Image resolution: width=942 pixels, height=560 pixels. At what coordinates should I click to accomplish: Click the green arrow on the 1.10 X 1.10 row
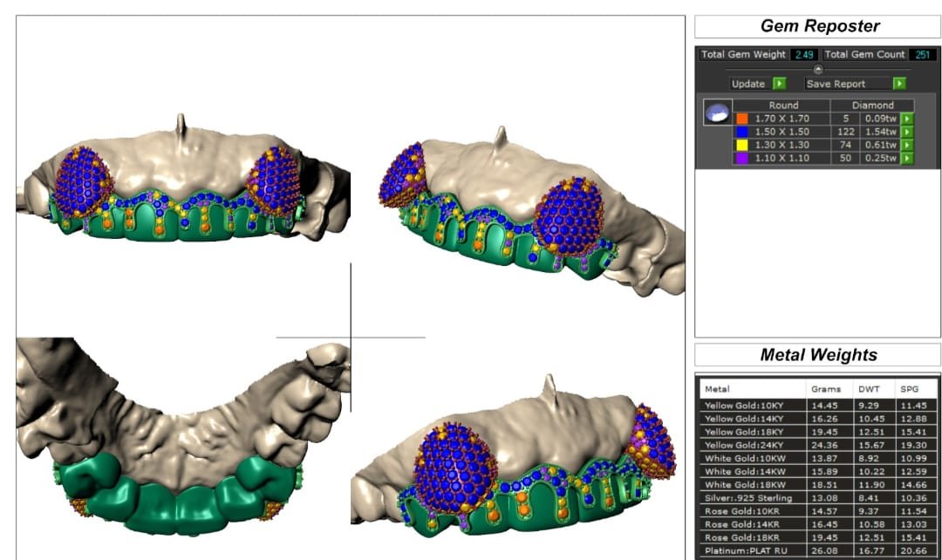pos(906,158)
